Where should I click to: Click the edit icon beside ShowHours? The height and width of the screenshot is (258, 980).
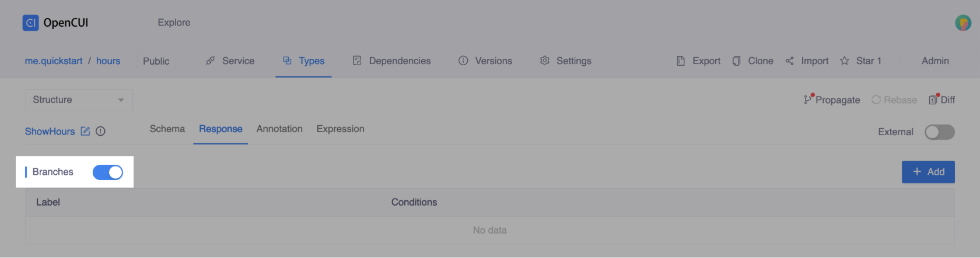(85, 131)
